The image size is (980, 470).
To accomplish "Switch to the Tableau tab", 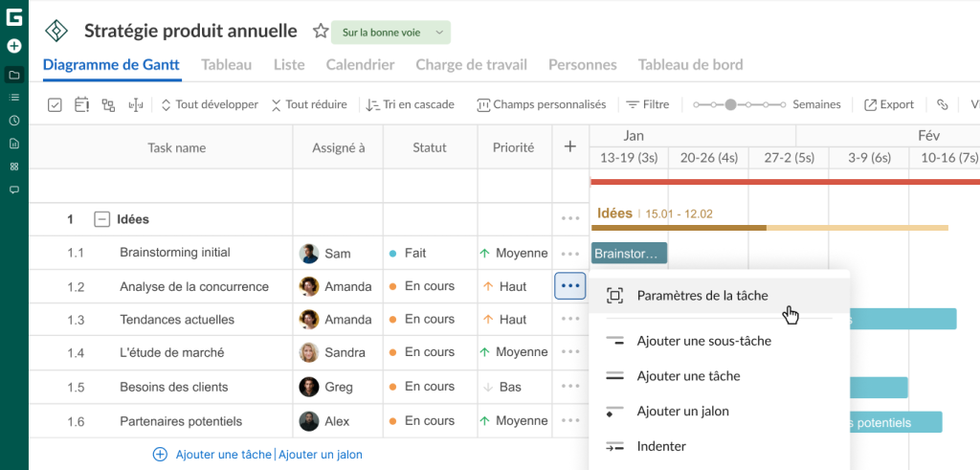I will (226, 65).
